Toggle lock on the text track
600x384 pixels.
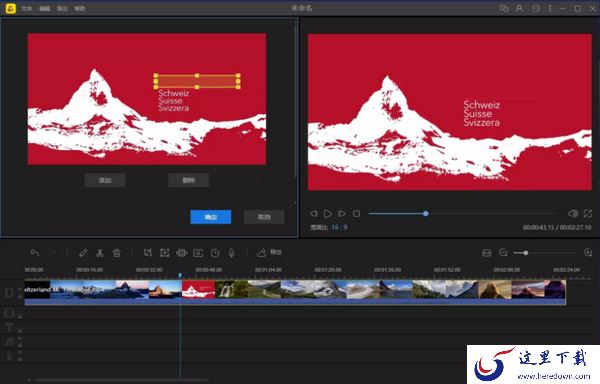point(20,330)
